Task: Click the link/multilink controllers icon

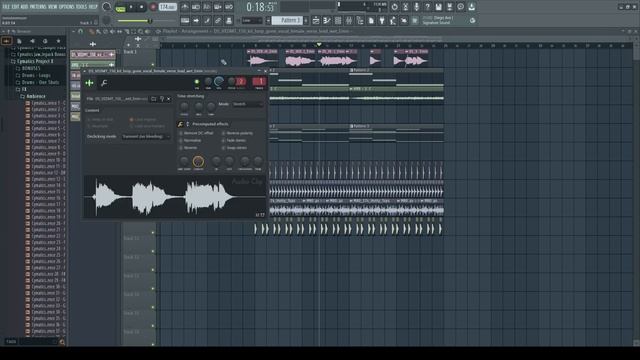Action: point(218,20)
